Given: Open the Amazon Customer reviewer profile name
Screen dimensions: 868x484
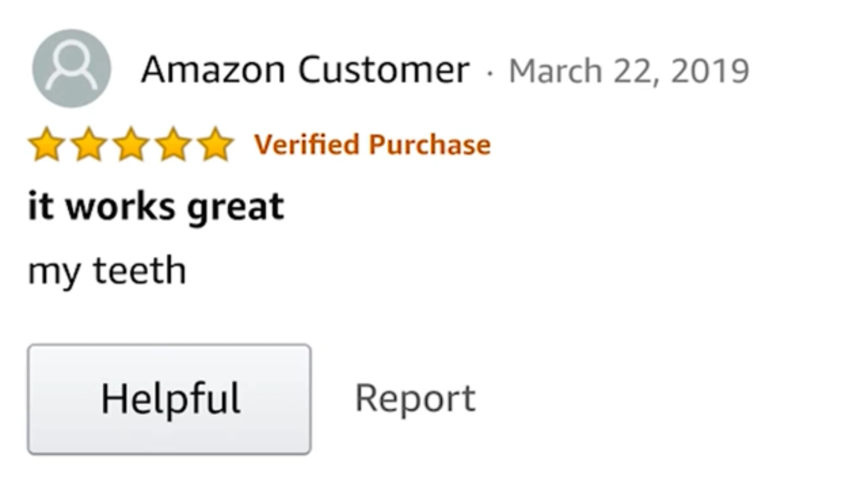Looking at the screenshot, I should pos(305,70).
